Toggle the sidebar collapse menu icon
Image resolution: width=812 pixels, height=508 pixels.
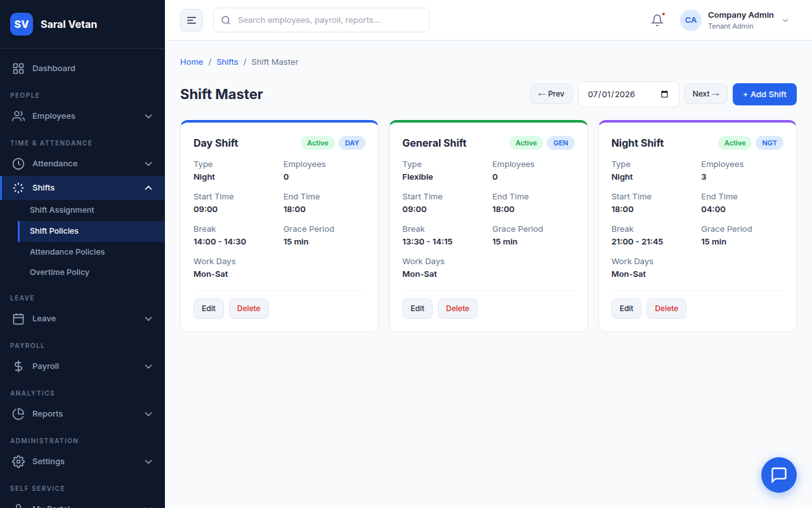(x=192, y=20)
